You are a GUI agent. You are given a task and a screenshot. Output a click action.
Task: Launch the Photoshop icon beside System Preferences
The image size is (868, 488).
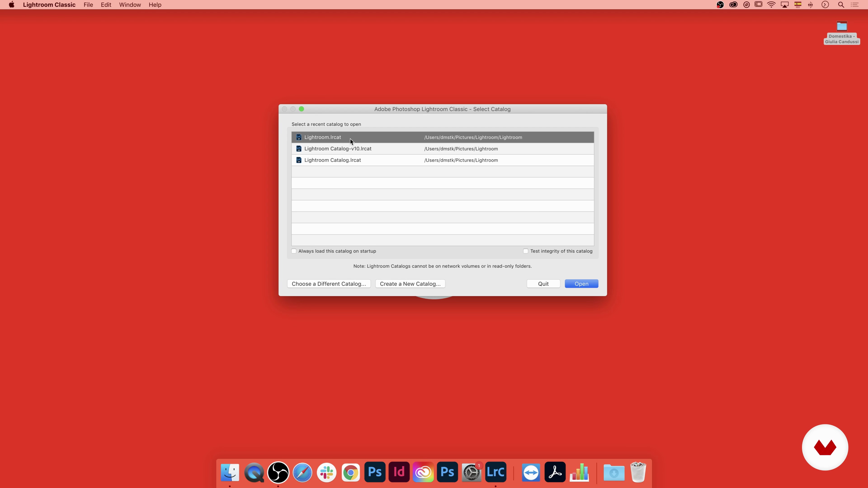[x=447, y=472]
